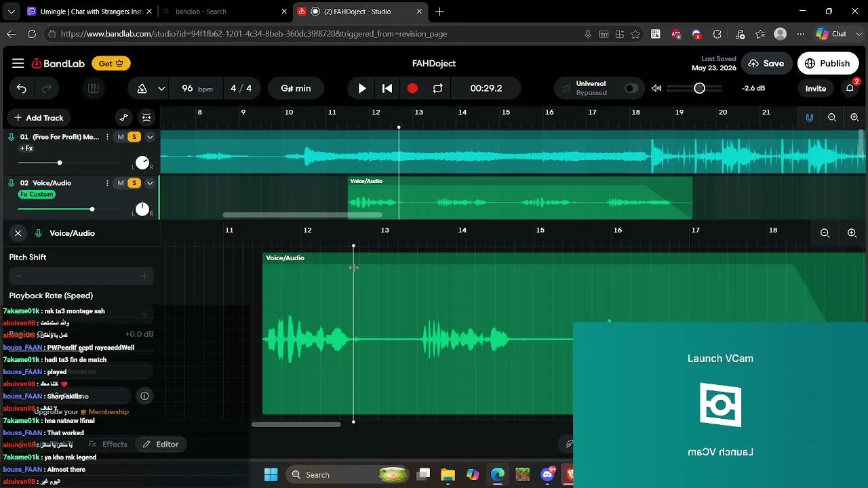Viewport: 868px width, 488px height.
Task: Click the Get membership button
Action: point(111,63)
